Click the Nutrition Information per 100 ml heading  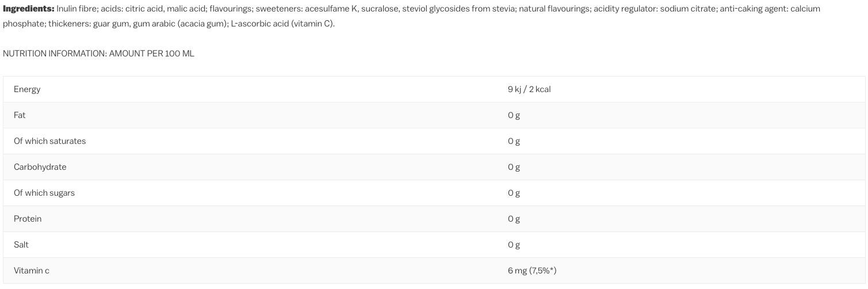[x=98, y=54]
